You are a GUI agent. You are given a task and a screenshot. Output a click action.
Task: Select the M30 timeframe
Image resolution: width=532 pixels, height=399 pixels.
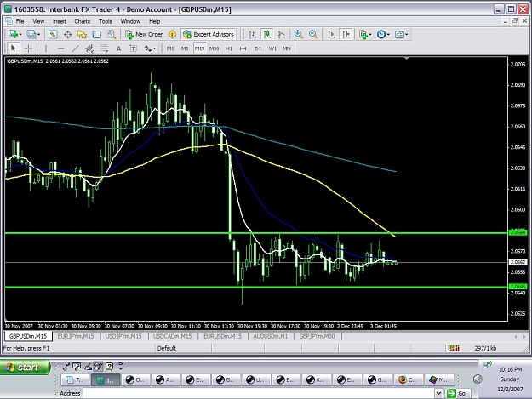click(x=214, y=48)
